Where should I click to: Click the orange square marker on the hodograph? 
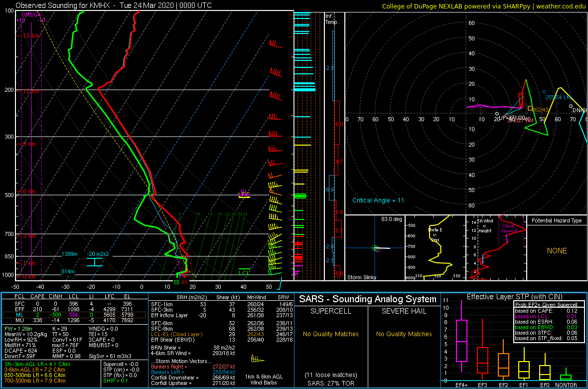(x=530, y=108)
